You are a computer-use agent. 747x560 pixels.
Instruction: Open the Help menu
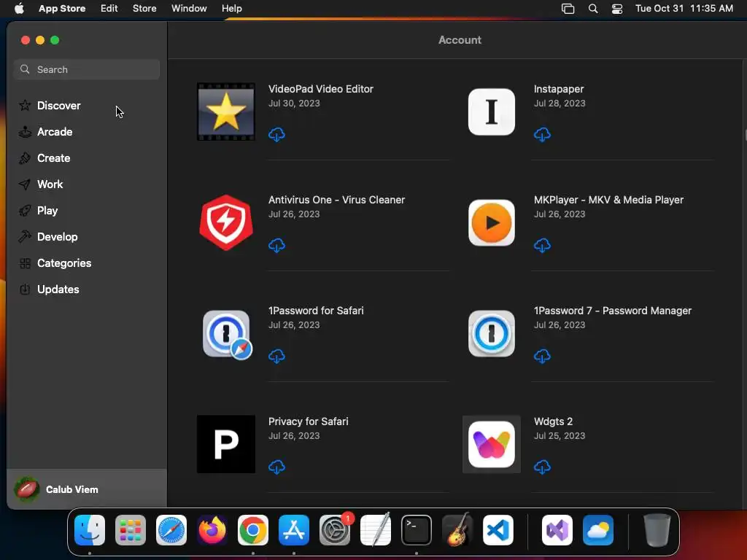tap(231, 8)
